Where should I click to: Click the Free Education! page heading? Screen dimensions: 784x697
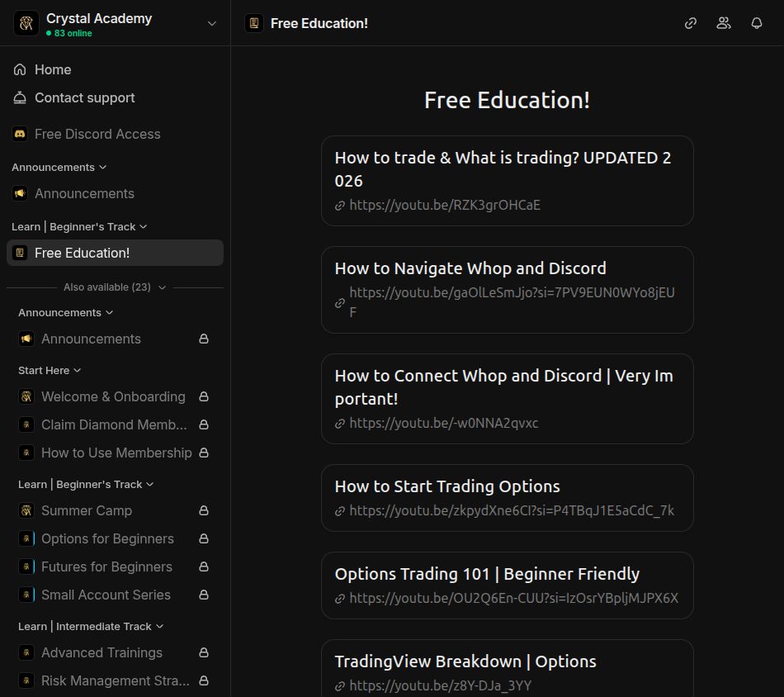(x=507, y=100)
